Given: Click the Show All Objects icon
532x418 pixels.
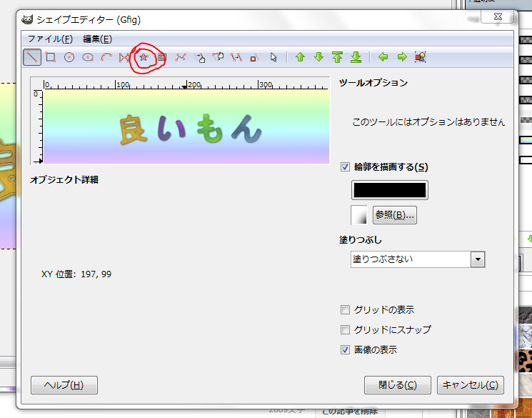Looking at the screenshot, I should [x=421, y=57].
